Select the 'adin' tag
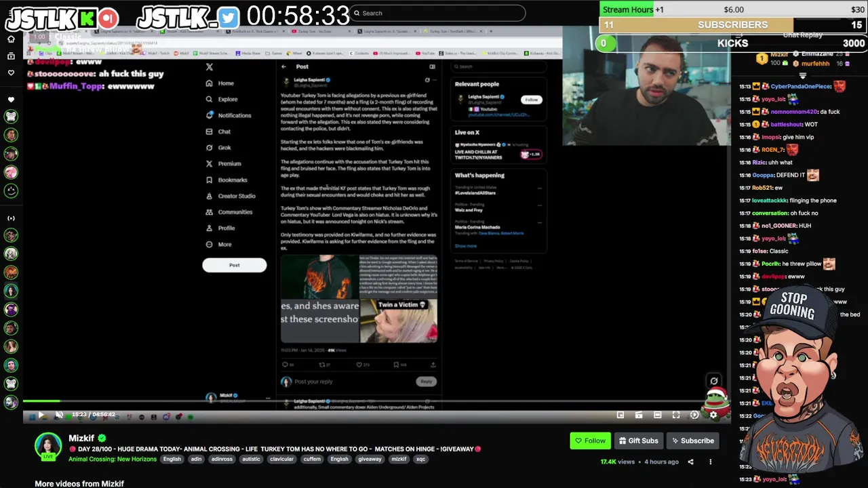Image resolution: width=868 pixels, height=488 pixels. (x=196, y=459)
